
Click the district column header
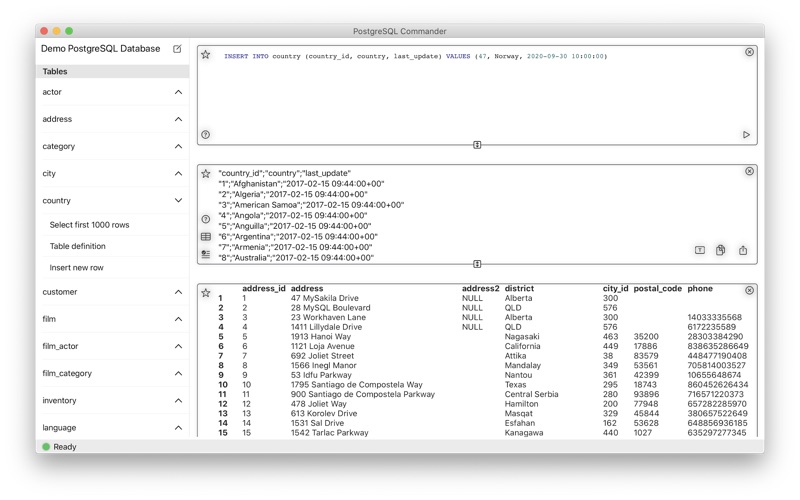pos(519,288)
